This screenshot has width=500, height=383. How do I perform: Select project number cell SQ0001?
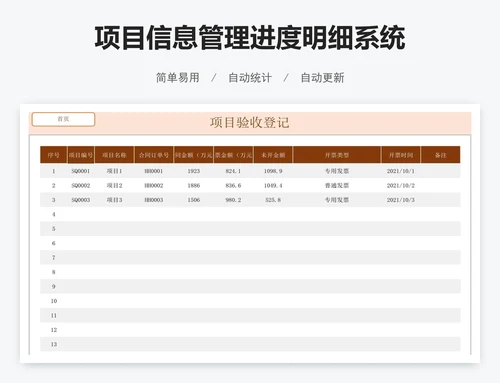point(81,171)
